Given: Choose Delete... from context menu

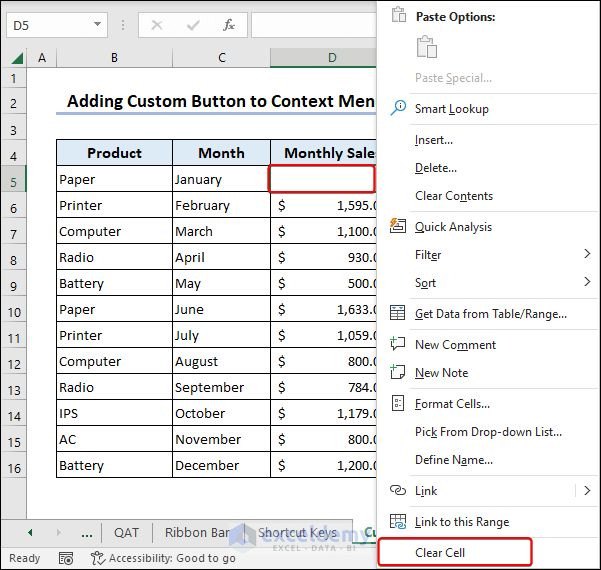Looking at the screenshot, I should tap(436, 168).
